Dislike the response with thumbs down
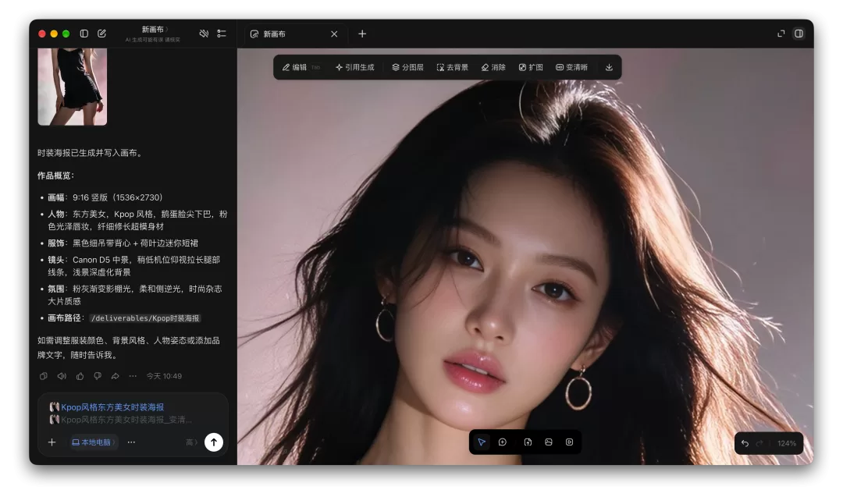Image resolution: width=843 pixels, height=504 pixels. (98, 376)
